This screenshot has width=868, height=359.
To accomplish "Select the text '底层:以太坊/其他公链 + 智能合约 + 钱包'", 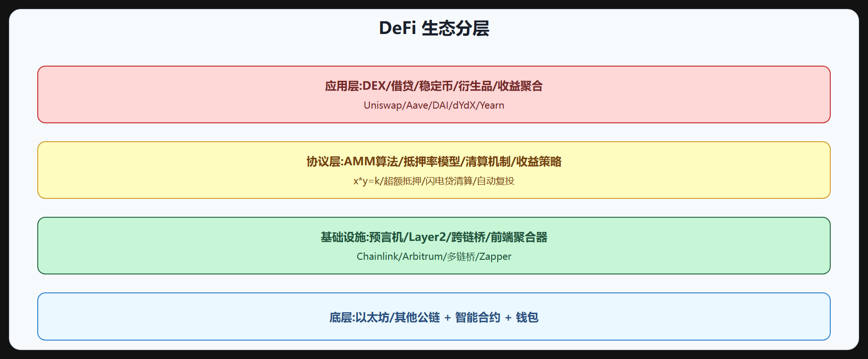I will (434, 317).
